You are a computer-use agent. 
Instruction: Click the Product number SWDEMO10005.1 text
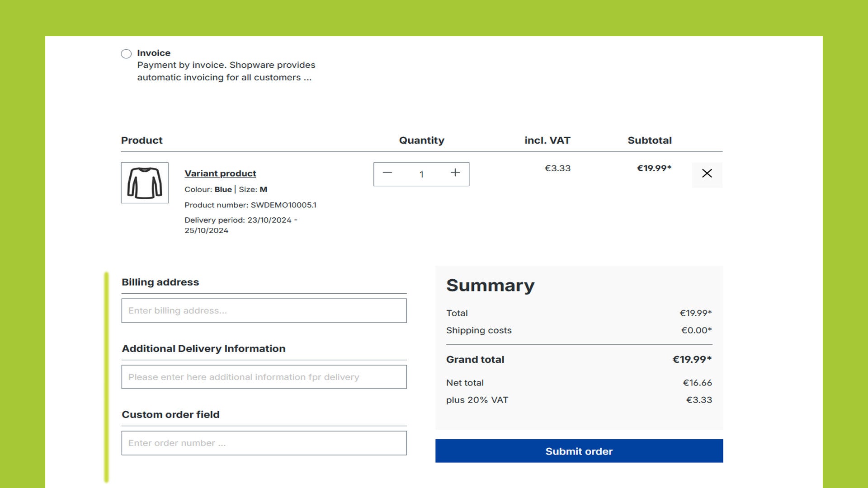click(250, 205)
